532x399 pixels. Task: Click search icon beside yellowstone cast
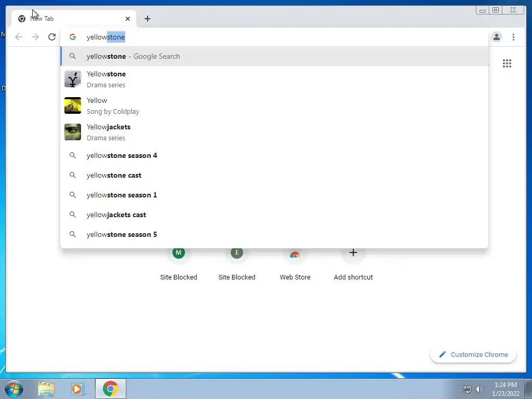pyautogui.click(x=73, y=175)
